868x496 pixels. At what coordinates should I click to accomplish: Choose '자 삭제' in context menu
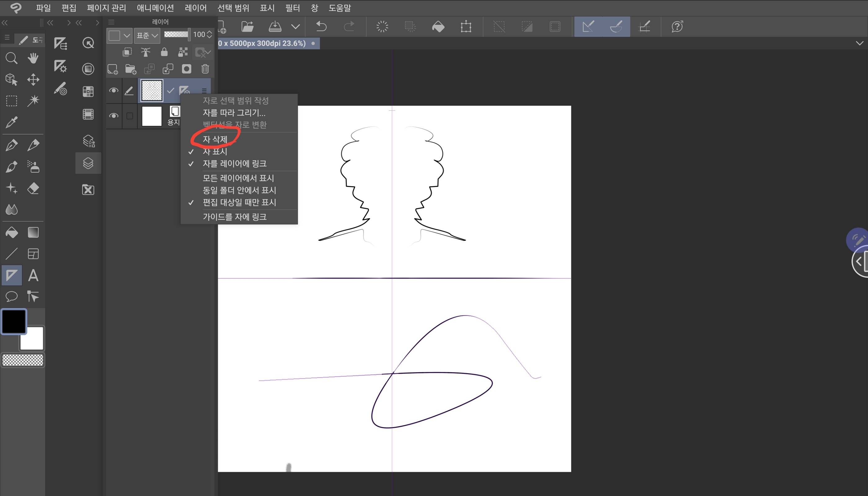coord(215,139)
